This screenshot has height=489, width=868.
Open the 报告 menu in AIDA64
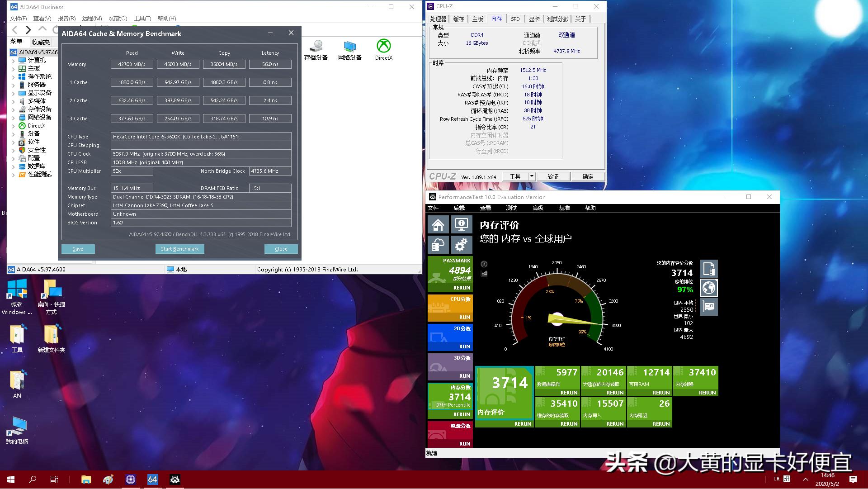(67, 18)
